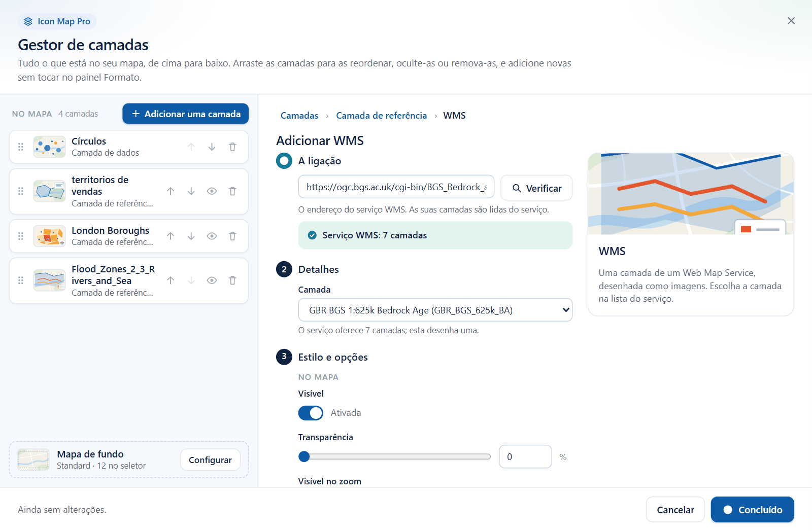Close the layer manager dialog
Viewport: 812px width, 531px height.
[x=791, y=21]
